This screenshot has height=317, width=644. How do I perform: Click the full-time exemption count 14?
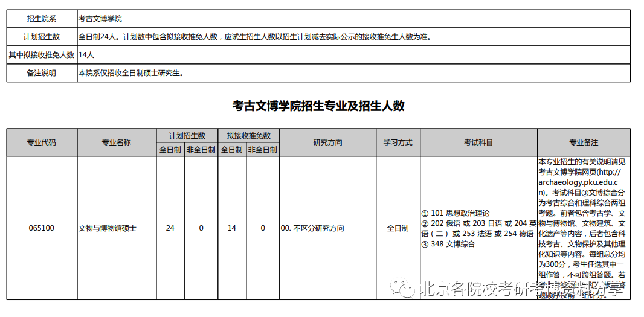(x=232, y=228)
